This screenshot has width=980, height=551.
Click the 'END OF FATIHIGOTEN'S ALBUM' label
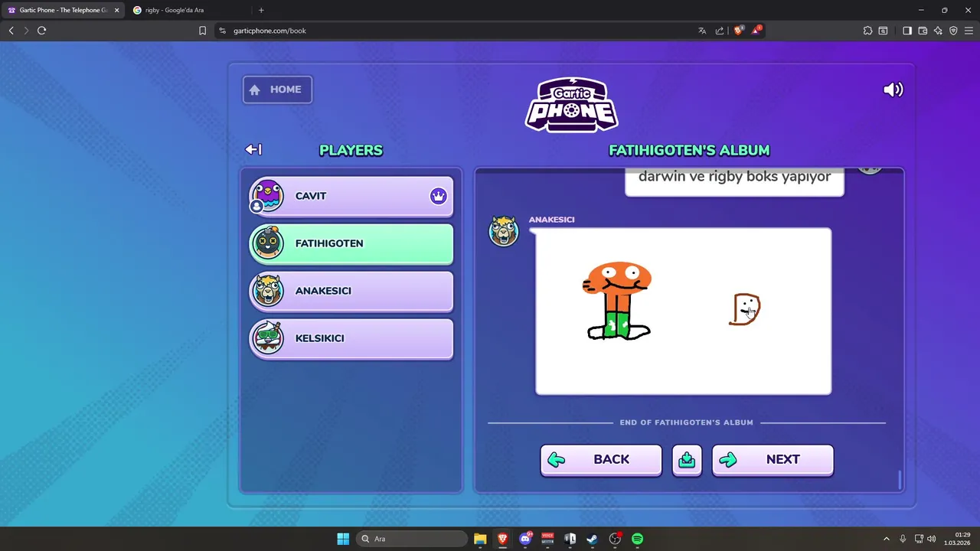pos(687,422)
